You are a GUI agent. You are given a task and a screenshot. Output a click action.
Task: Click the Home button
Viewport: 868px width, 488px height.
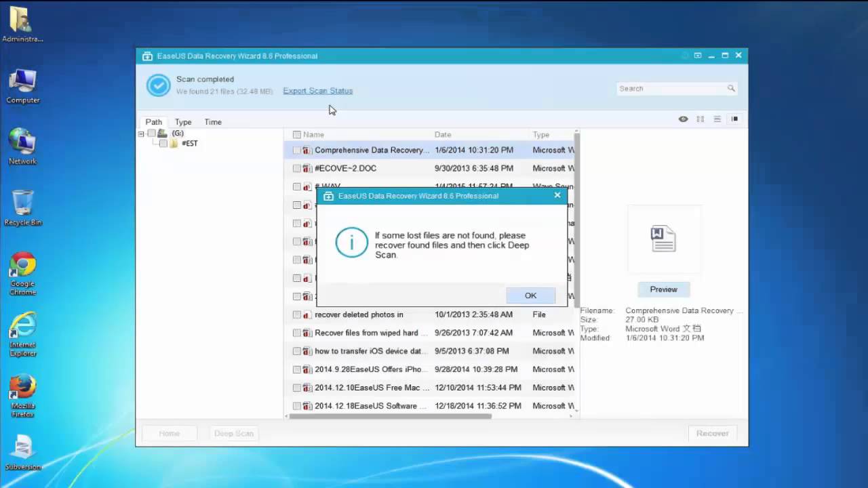(170, 433)
